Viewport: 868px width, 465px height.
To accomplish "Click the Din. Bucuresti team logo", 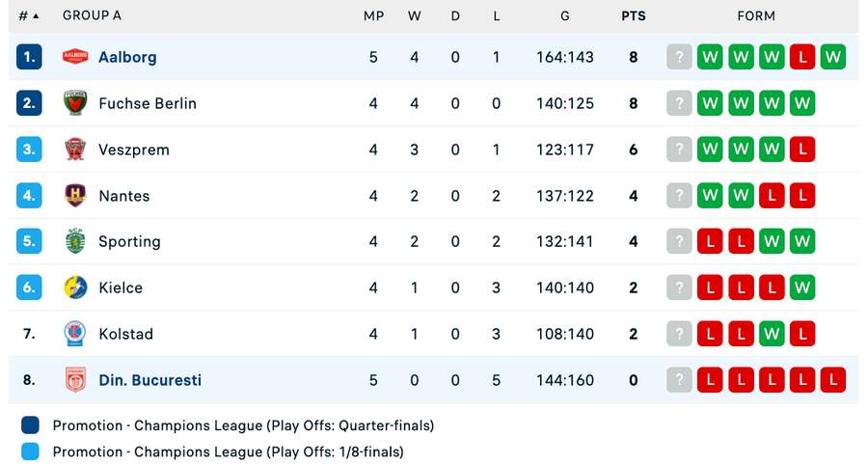I will tap(75, 380).
